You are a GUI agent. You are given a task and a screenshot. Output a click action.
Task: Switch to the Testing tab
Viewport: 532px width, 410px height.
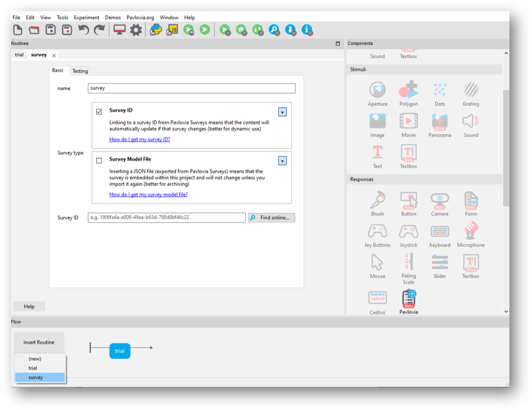[x=80, y=71]
